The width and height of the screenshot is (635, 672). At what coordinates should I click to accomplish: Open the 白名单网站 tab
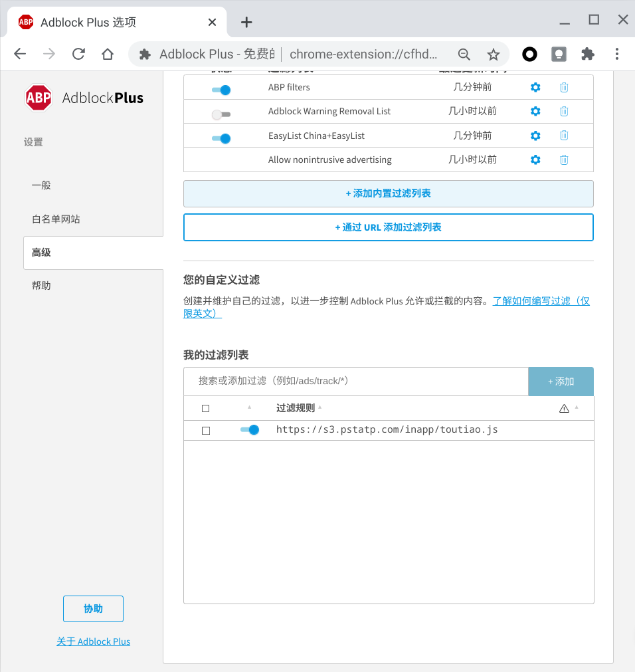tap(56, 219)
